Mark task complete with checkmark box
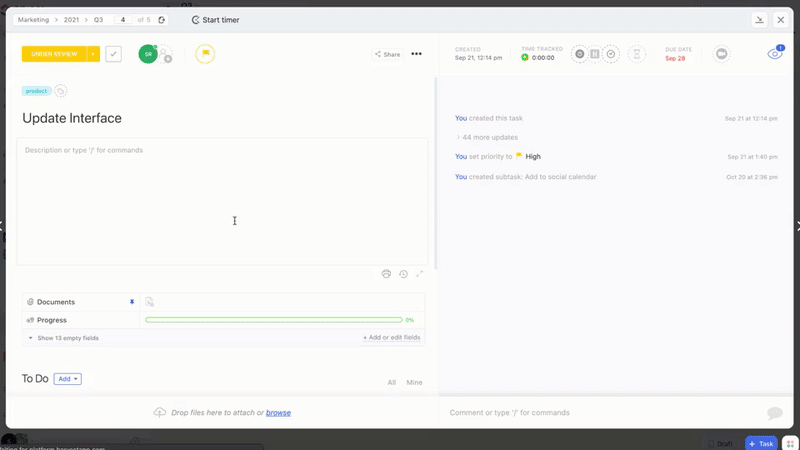This screenshot has height=450, width=800. click(x=113, y=54)
